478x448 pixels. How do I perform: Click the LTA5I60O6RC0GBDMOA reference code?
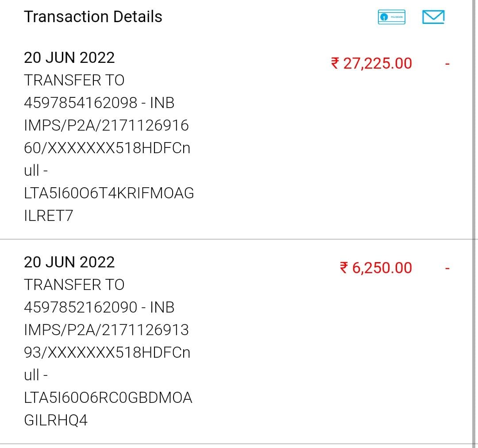point(108,398)
